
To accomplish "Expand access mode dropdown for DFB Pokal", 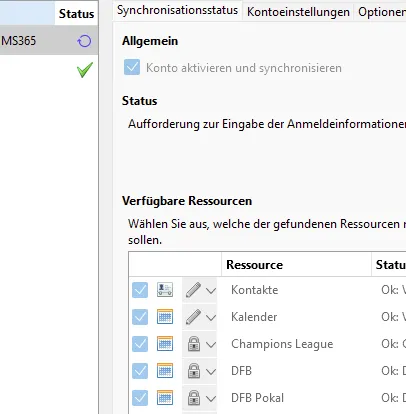I will point(211,398).
